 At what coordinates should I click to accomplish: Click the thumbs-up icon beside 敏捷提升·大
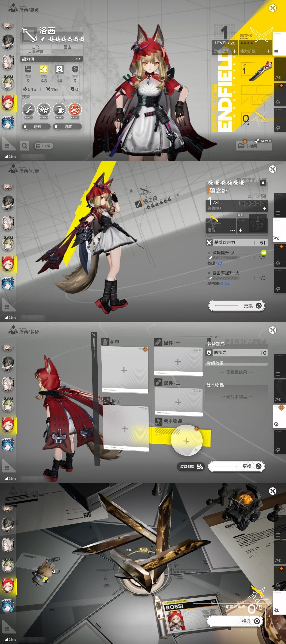tap(263, 252)
